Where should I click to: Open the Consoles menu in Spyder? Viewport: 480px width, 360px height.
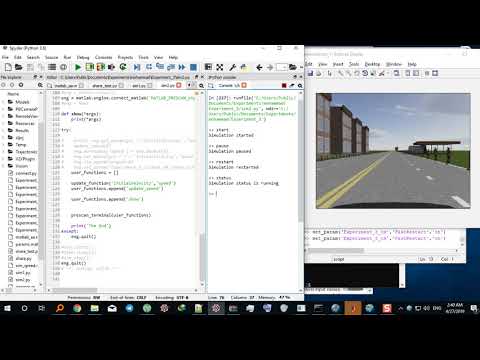pos(104,57)
